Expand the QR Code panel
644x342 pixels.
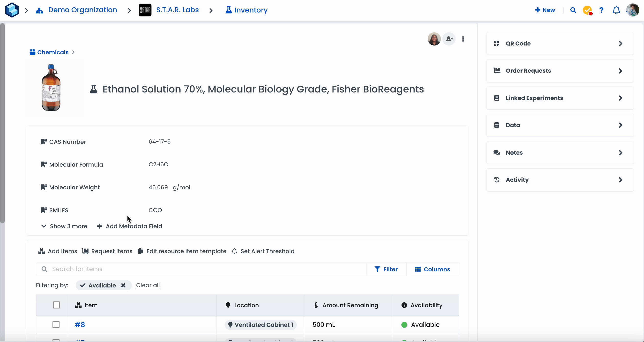pos(560,44)
